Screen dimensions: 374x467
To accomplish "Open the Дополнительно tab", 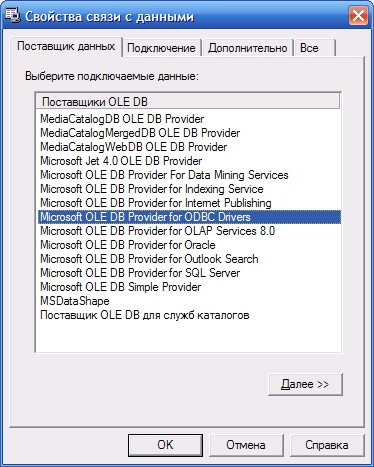I will click(248, 48).
